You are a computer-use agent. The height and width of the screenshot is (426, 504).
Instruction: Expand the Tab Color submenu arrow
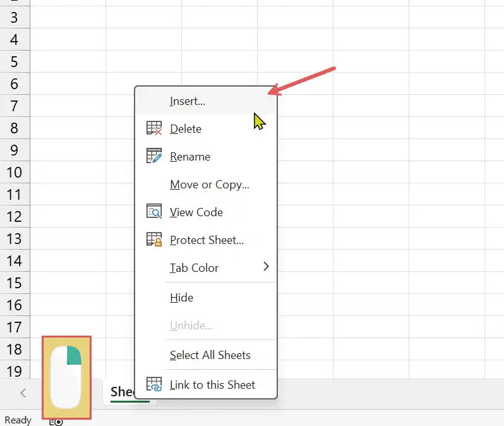pos(266,267)
